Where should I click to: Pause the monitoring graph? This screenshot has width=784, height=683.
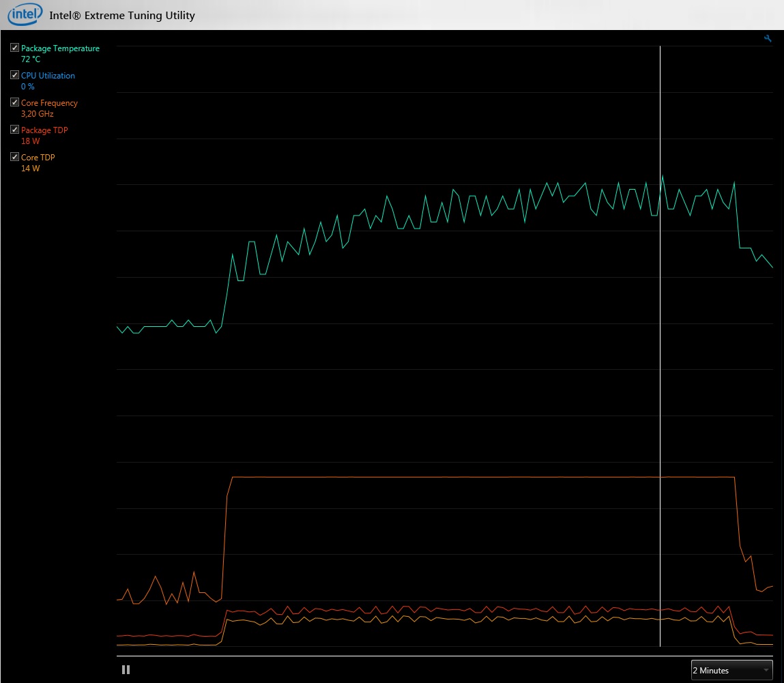coord(126,669)
